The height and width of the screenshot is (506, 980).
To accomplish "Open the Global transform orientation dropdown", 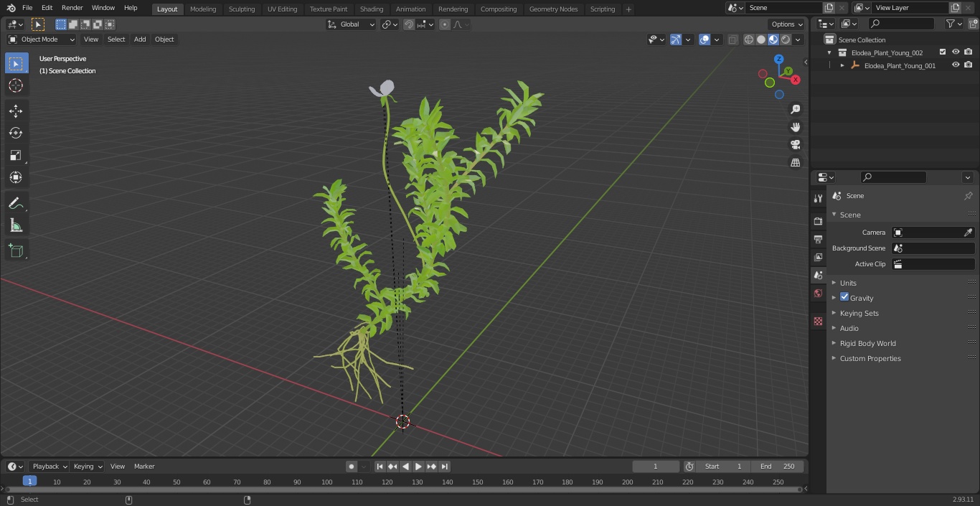I will (352, 24).
